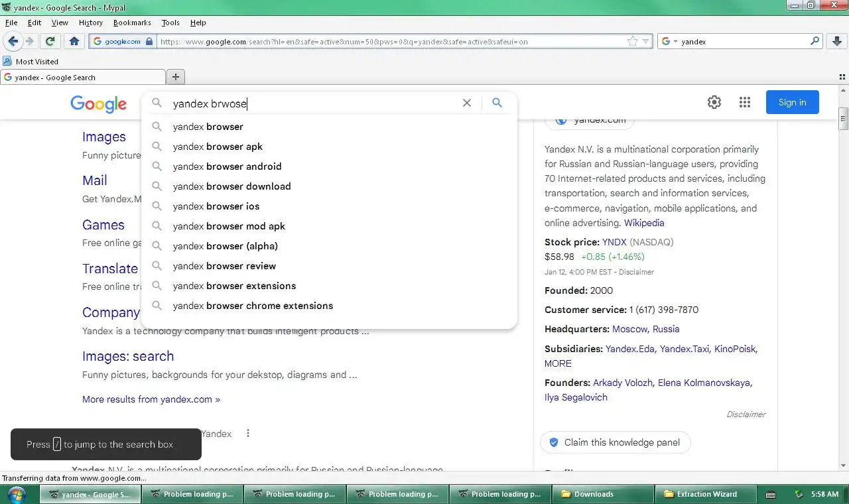Open the Games sitelink

pyautogui.click(x=103, y=225)
